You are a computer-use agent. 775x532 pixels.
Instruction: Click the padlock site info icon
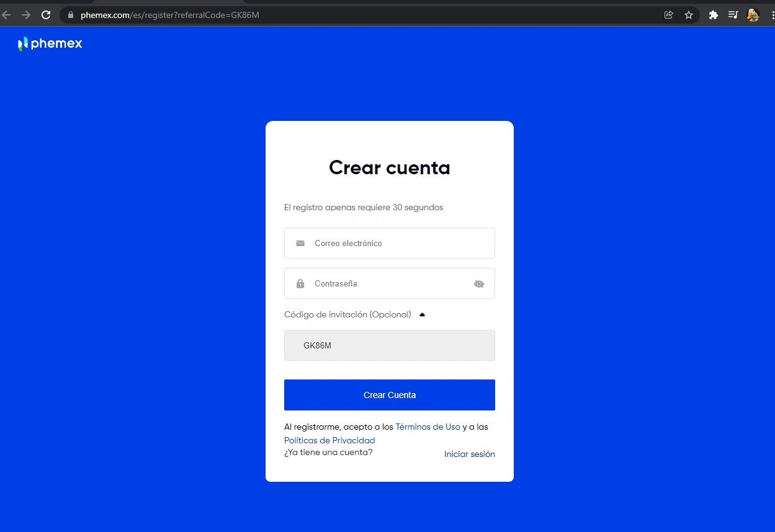click(70, 15)
